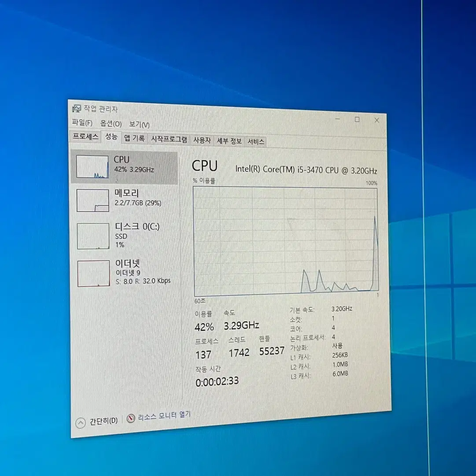
Task: Minimize the 작업 관리자 window
Action: [x=338, y=119]
